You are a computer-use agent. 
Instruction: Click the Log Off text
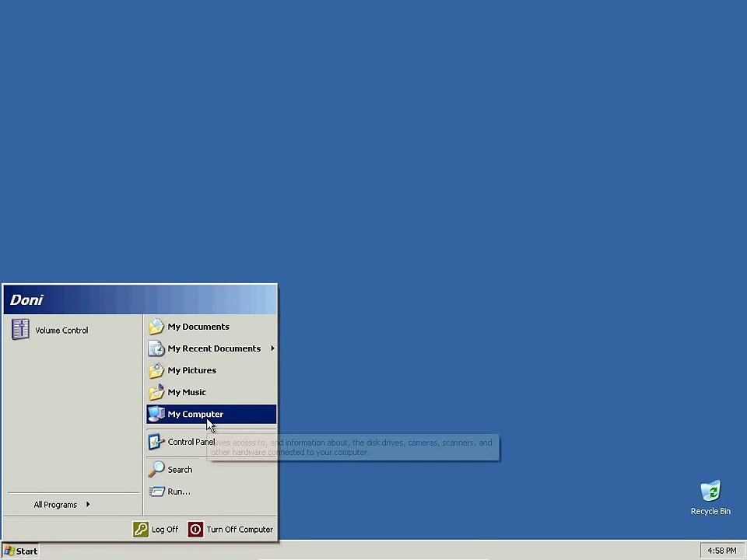165,530
